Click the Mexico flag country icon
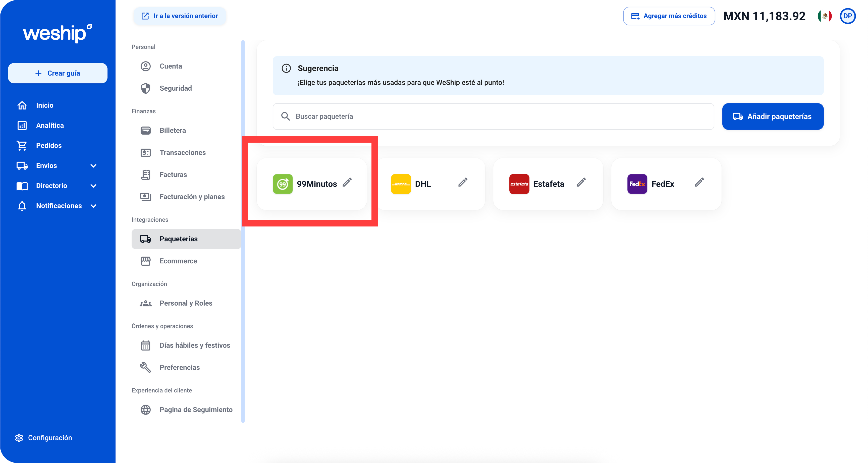 824,16
